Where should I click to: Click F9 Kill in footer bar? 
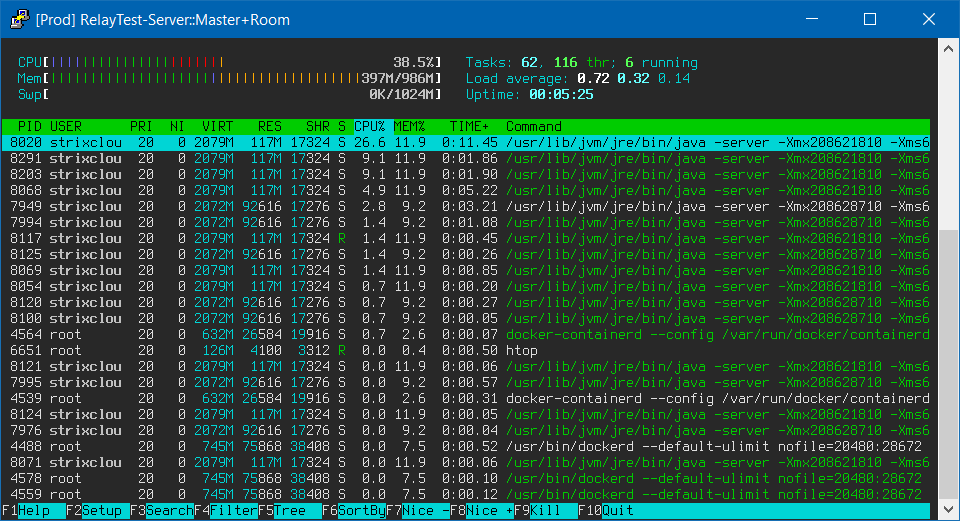[x=546, y=510]
